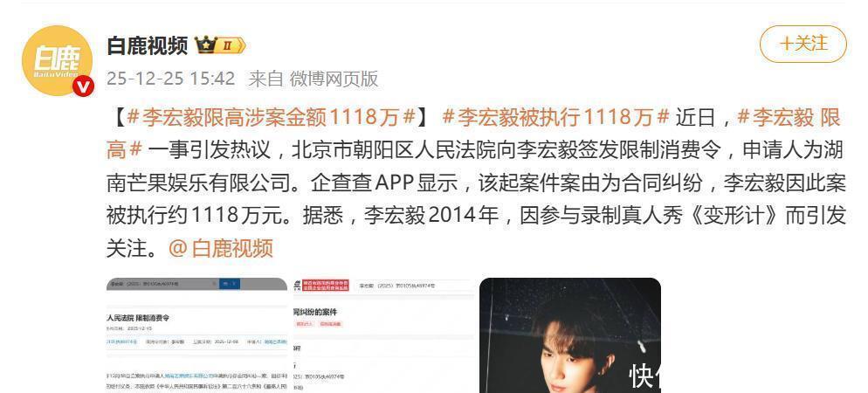
Task: Click the case number search field in first screenshot
Action: 163,284
